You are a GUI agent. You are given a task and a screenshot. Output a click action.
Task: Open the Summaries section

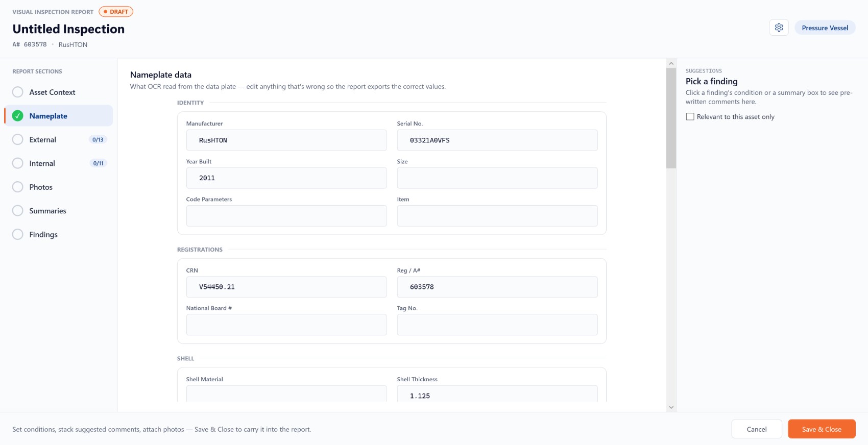[59, 211]
